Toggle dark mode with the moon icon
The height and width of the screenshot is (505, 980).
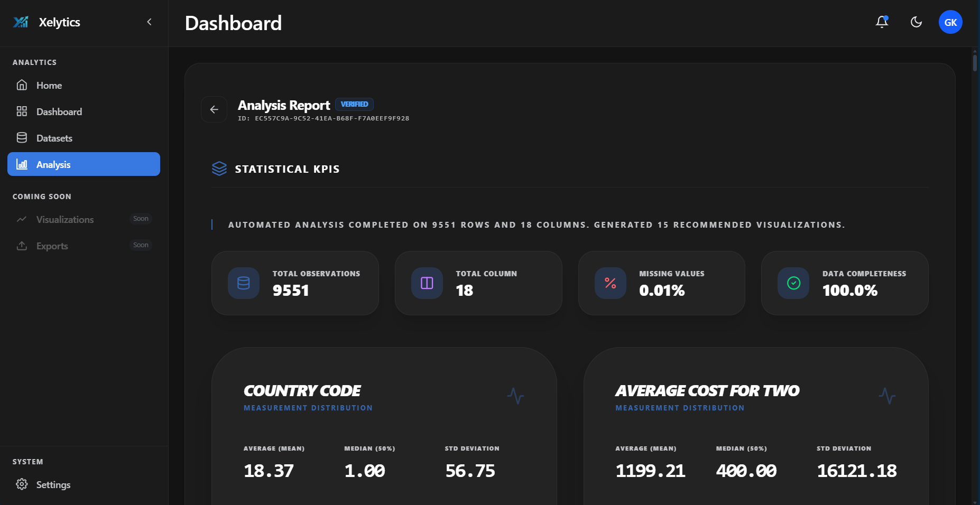point(916,22)
